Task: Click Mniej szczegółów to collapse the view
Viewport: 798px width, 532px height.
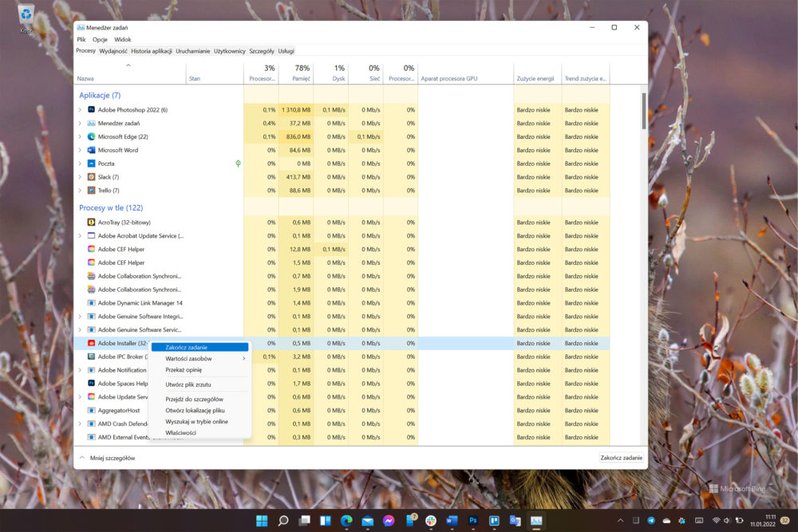Action: click(108, 458)
